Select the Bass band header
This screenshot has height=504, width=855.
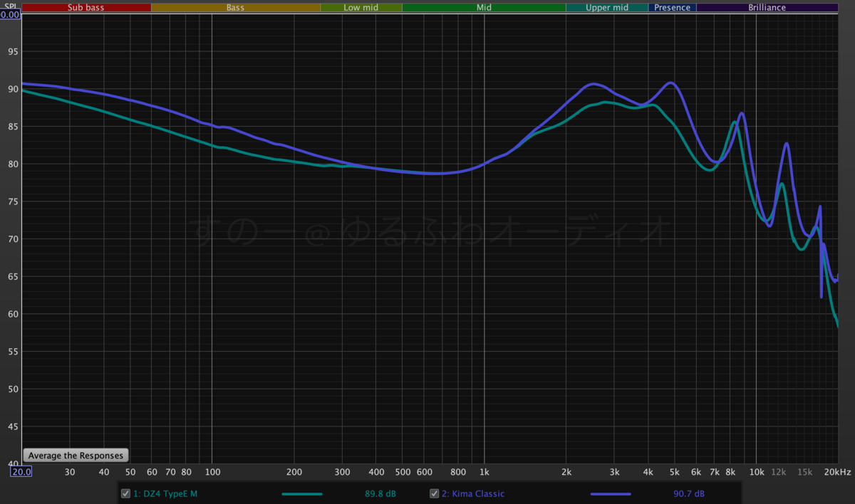coord(236,7)
